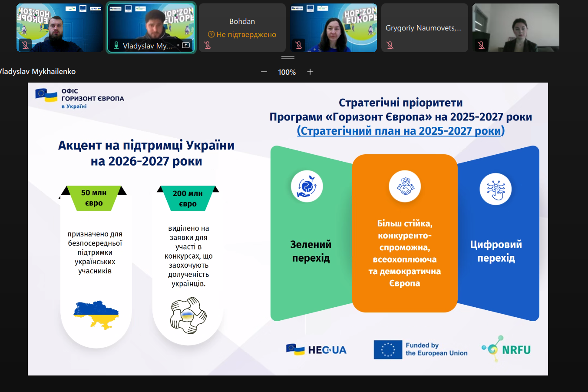The image size is (588, 392).
Task: Click Grygoriy Naumovets' muted microphone icon
Action: (390, 45)
